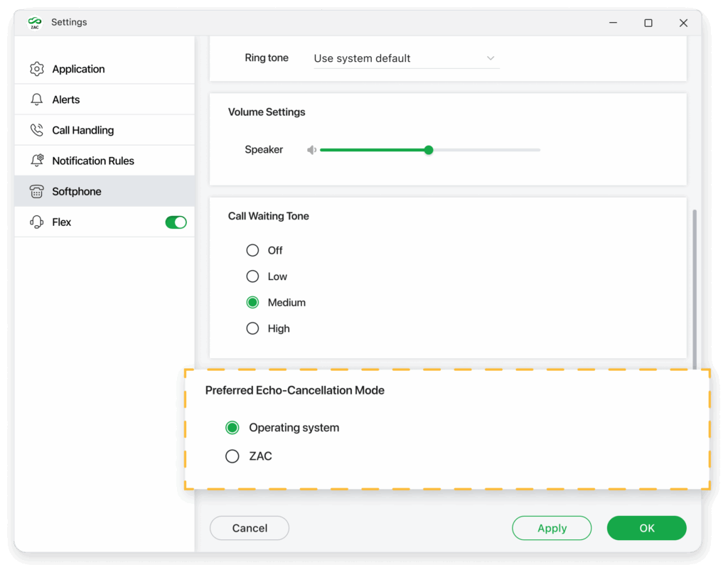The width and height of the screenshot is (728, 582).
Task: Choose ZAC echo-cancellation mode
Action: tap(232, 456)
